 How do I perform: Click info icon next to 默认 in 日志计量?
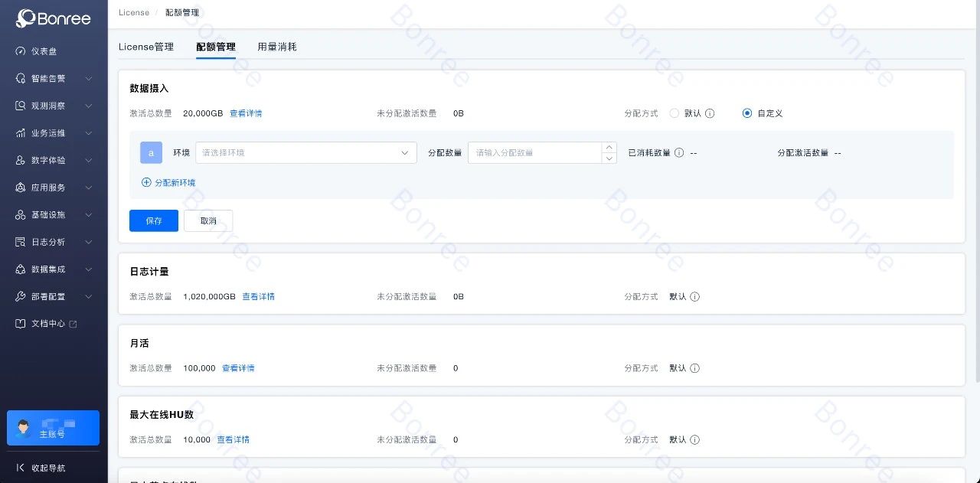(694, 297)
